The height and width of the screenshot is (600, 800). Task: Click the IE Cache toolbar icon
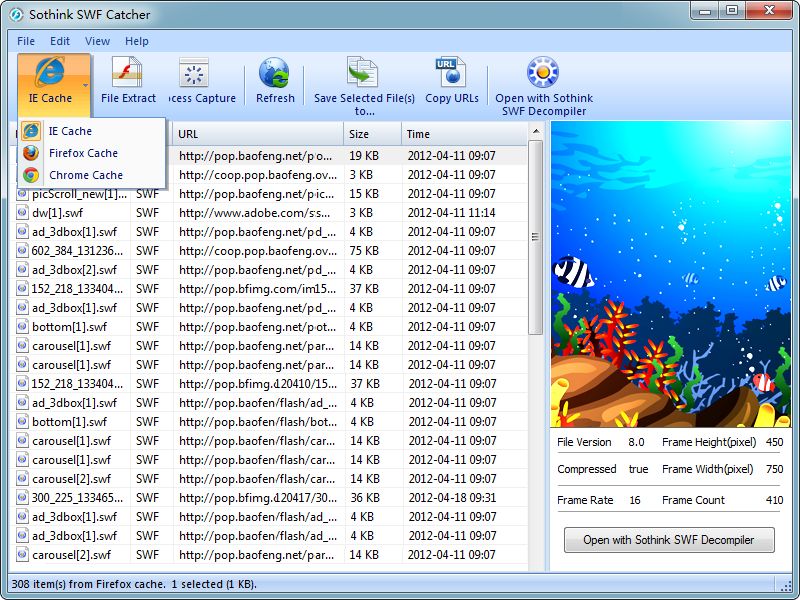point(48,73)
